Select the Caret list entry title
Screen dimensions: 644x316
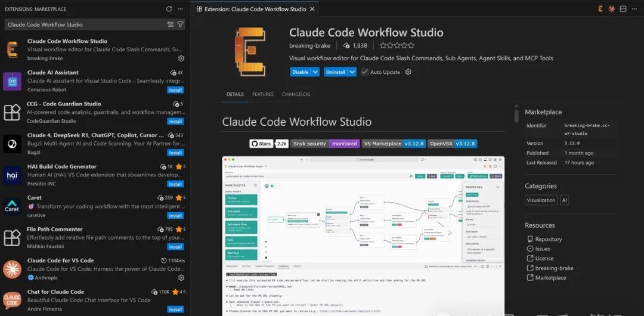click(35, 198)
